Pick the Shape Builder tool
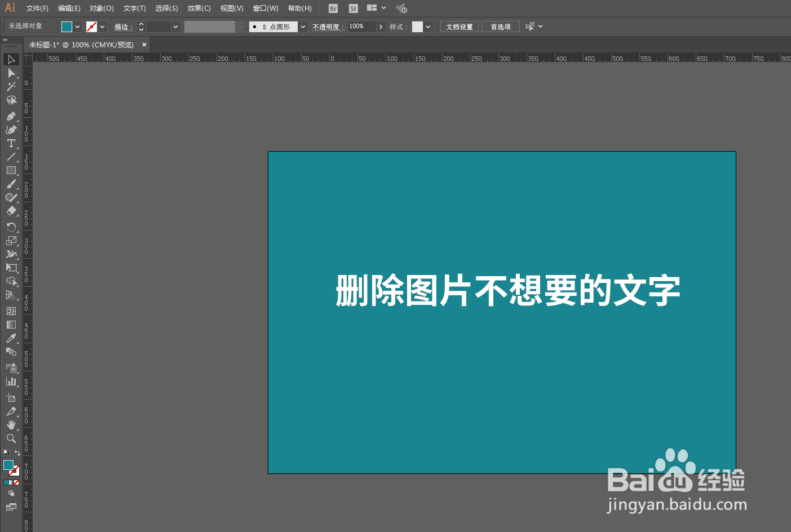Screen dimensions: 791x532 pyautogui.click(x=11, y=281)
